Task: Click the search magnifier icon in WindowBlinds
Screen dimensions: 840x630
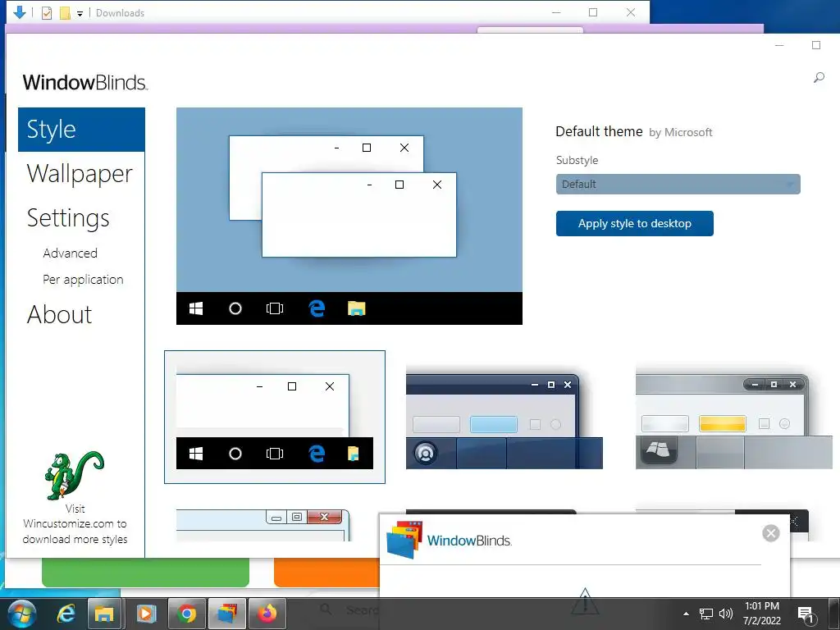Action: click(x=819, y=78)
